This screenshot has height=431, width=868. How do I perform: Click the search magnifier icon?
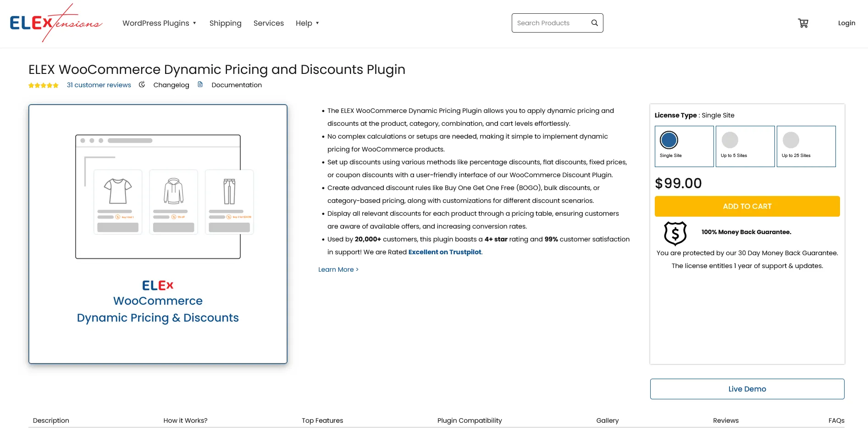point(594,23)
